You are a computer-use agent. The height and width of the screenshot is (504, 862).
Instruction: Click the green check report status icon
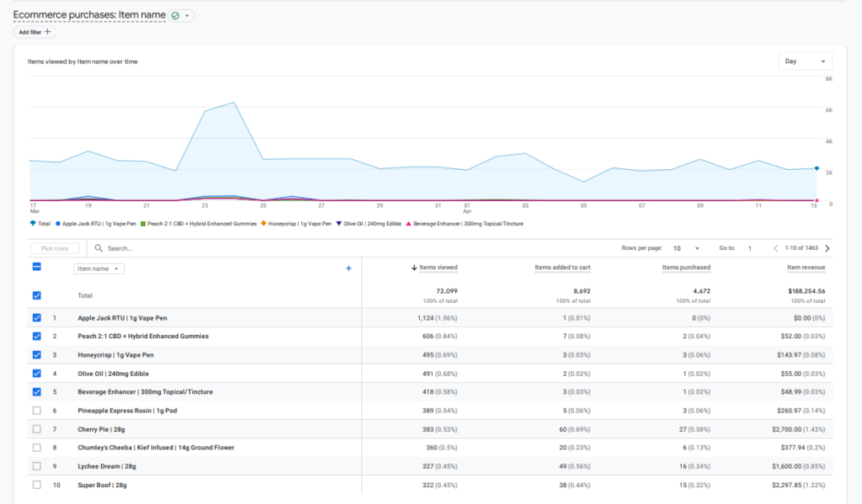176,15
